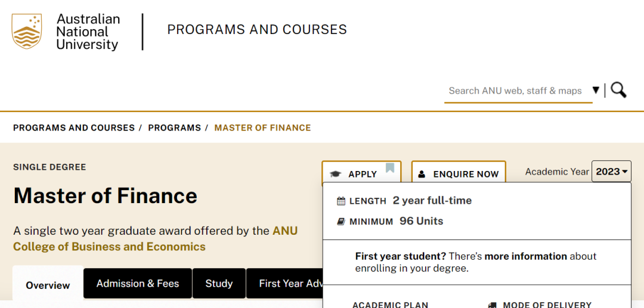Click the calendar icon next to Length

point(341,201)
